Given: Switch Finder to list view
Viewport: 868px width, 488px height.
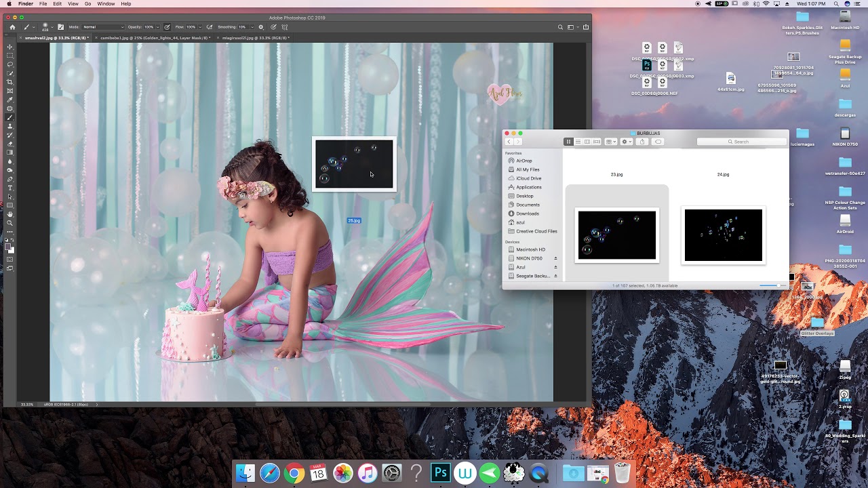Looking at the screenshot, I should (x=578, y=142).
